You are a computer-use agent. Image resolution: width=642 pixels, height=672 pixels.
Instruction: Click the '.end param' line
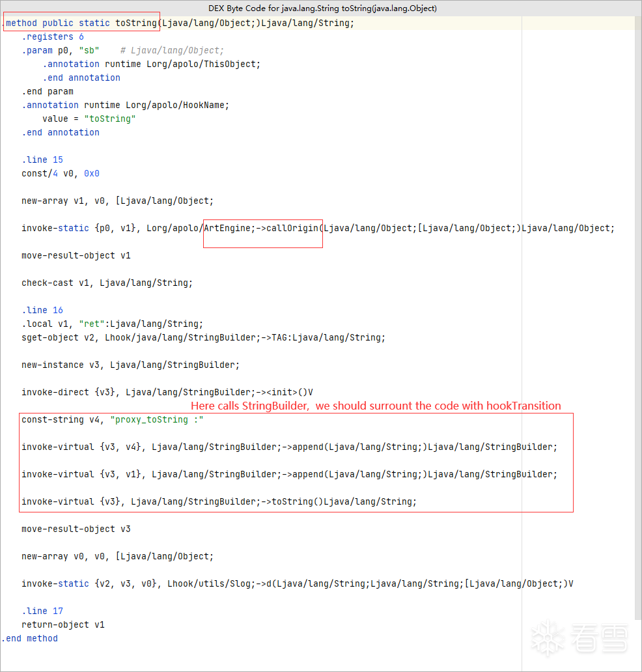pos(48,92)
